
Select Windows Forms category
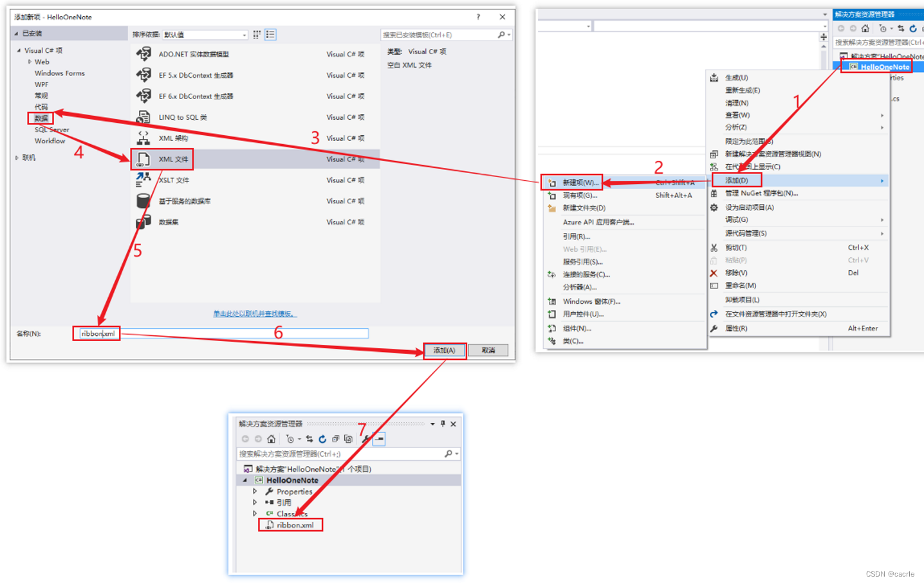(x=60, y=73)
